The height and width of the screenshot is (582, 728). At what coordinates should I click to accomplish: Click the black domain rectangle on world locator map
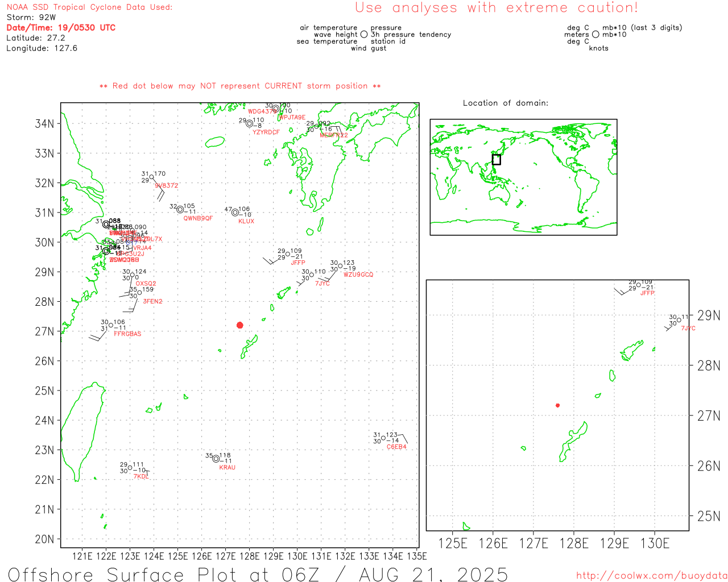click(x=497, y=160)
